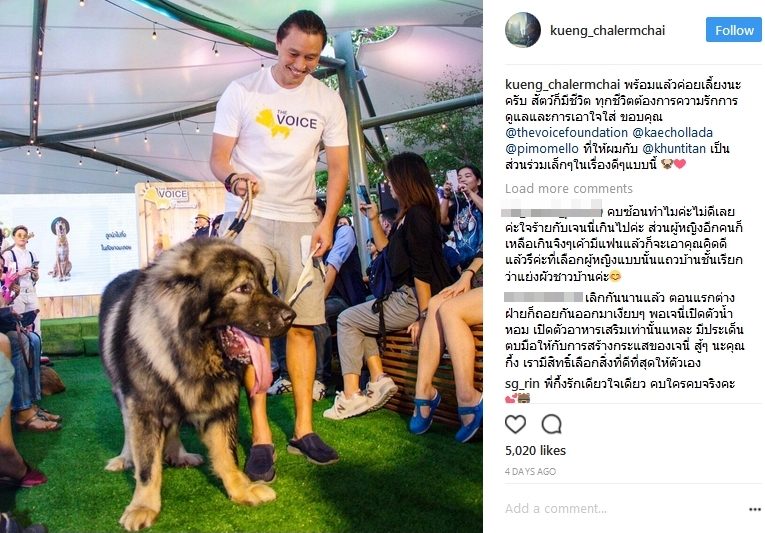This screenshot has height=533, width=765.
Task: Open the main dog event photo
Action: point(242,266)
